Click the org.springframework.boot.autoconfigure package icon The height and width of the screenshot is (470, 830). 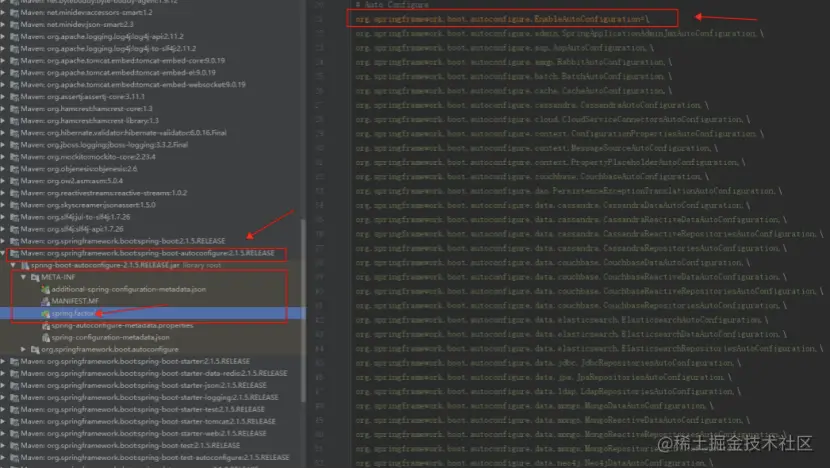[35, 349]
